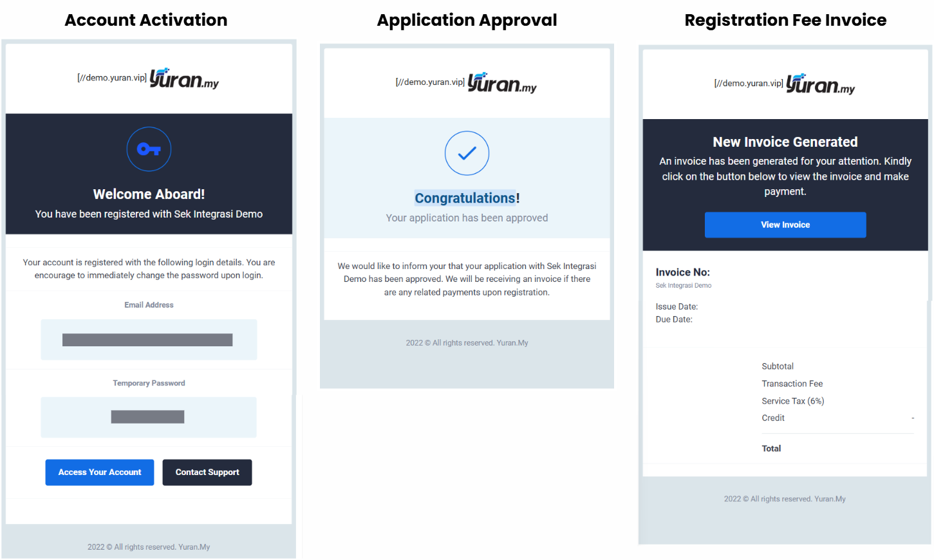Click the blue checkmark circle icon
934x560 pixels.
coord(467,153)
